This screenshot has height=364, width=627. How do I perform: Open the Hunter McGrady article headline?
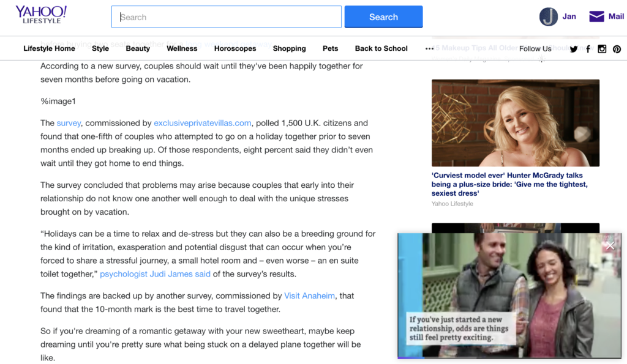coord(509,184)
